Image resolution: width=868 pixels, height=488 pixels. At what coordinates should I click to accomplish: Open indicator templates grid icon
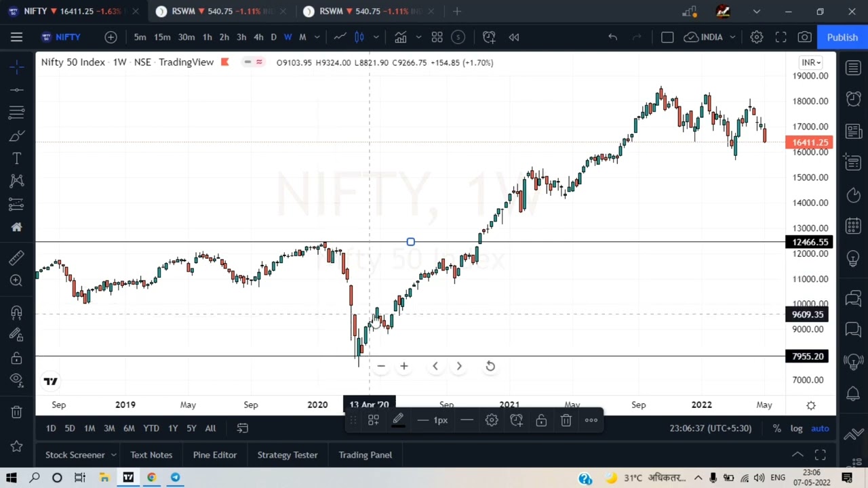(437, 37)
